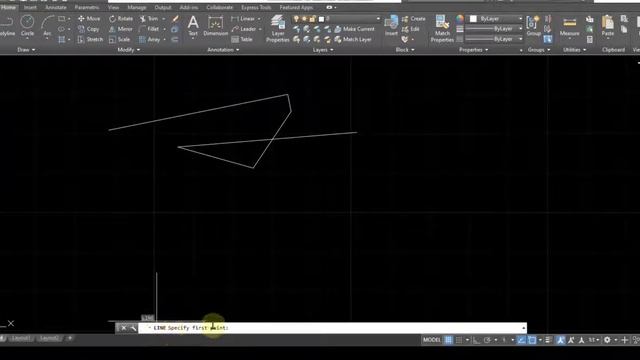Image resolution: width=640 pixels, height=360 pixels.
Task: Click the Insert block tool
Action: coord(391,25)
